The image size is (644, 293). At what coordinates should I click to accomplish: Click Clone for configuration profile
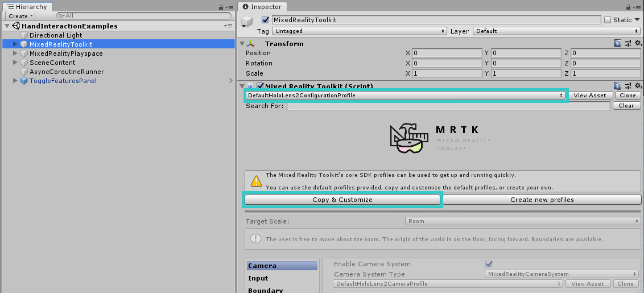628,96
